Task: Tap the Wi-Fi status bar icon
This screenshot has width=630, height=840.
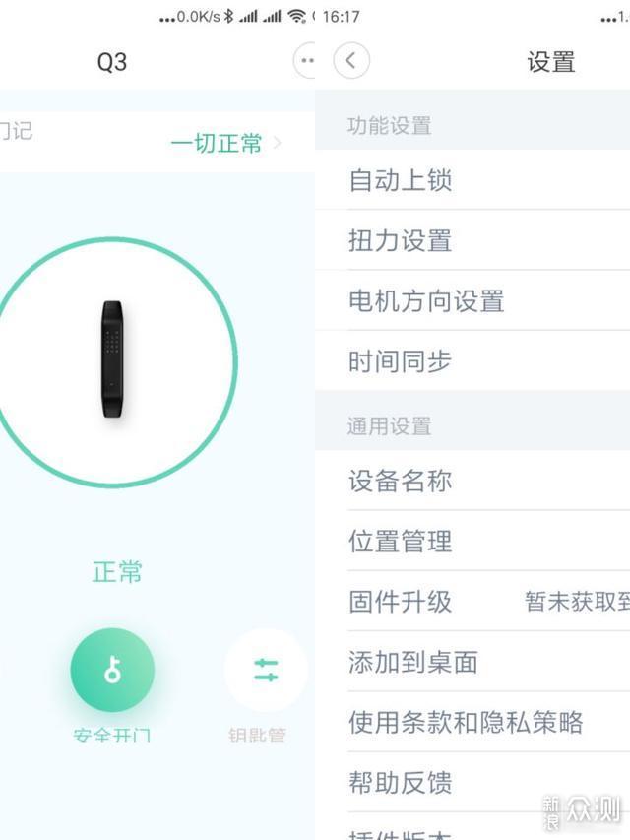Action: pos(296,17)
